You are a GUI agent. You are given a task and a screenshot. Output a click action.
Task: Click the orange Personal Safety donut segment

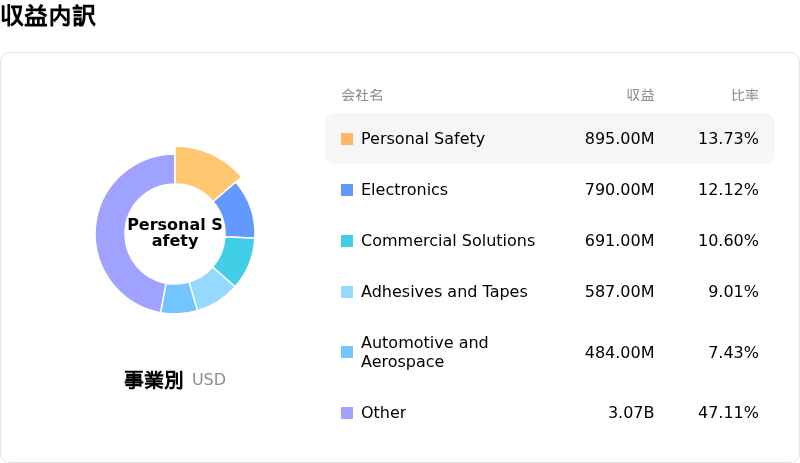tap(204, 169)
